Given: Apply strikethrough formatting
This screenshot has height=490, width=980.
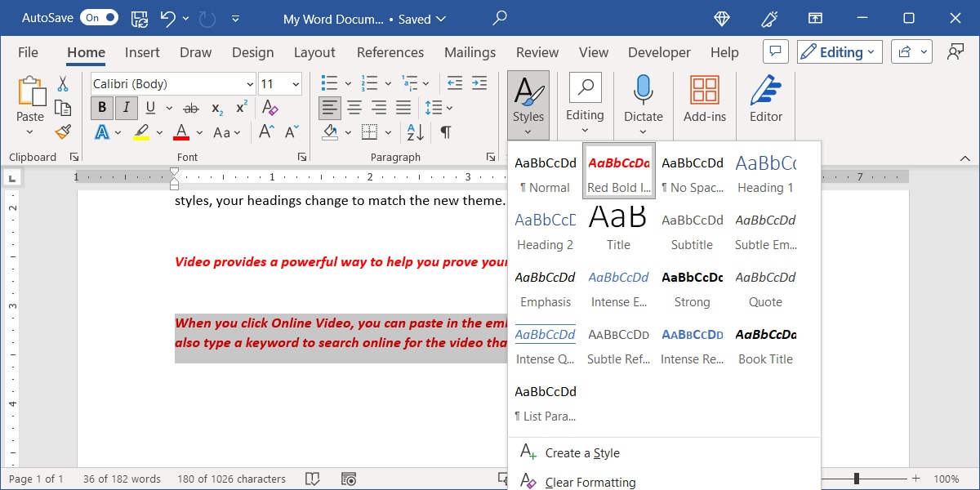Looking at the screenshot, I should [x=191, y=108].
